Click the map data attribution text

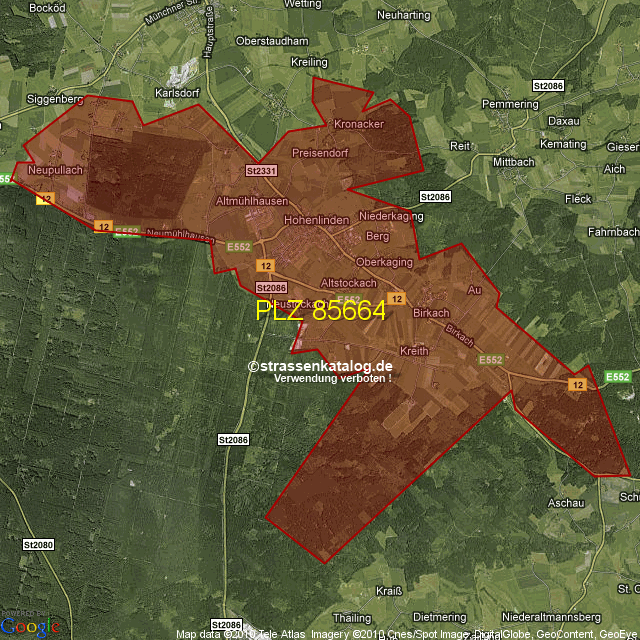click(406, 634)
